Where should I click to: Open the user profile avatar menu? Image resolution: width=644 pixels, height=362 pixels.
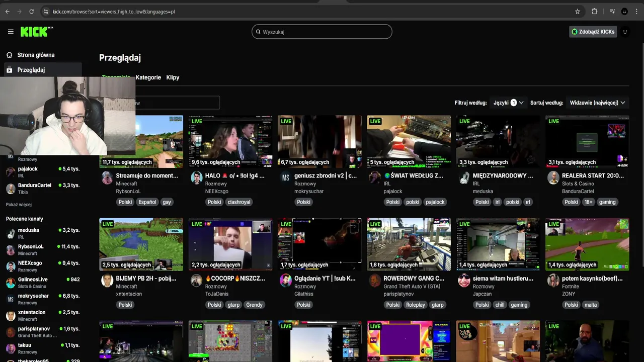[625, 32]
